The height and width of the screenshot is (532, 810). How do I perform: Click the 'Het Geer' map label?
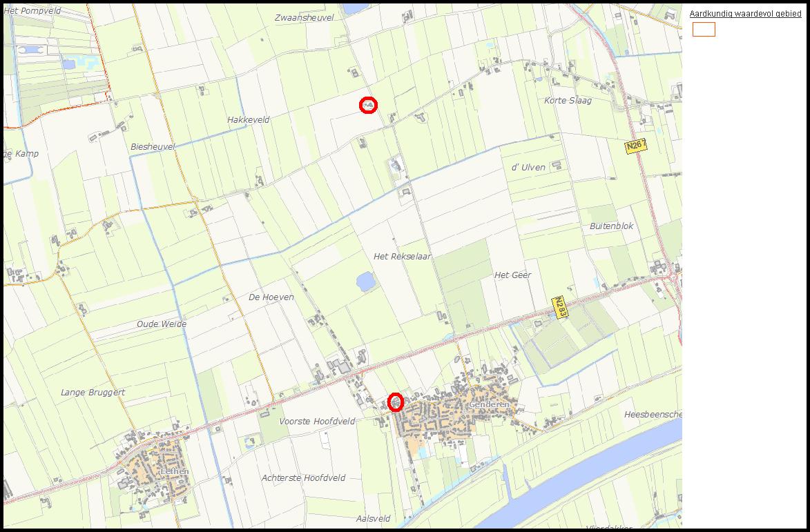pos(512,275)
